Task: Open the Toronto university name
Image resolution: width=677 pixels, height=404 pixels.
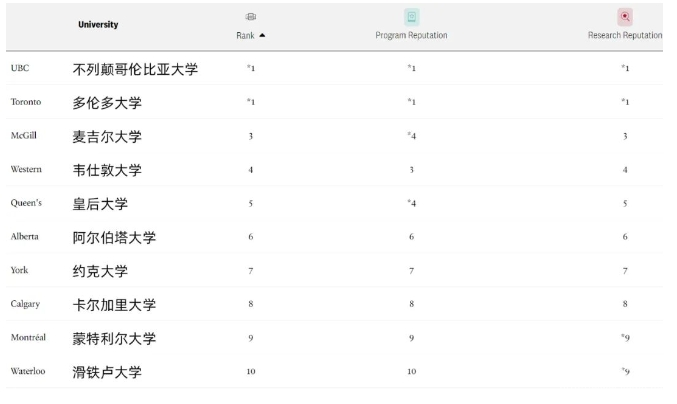Action: click(x=26, y=102)
